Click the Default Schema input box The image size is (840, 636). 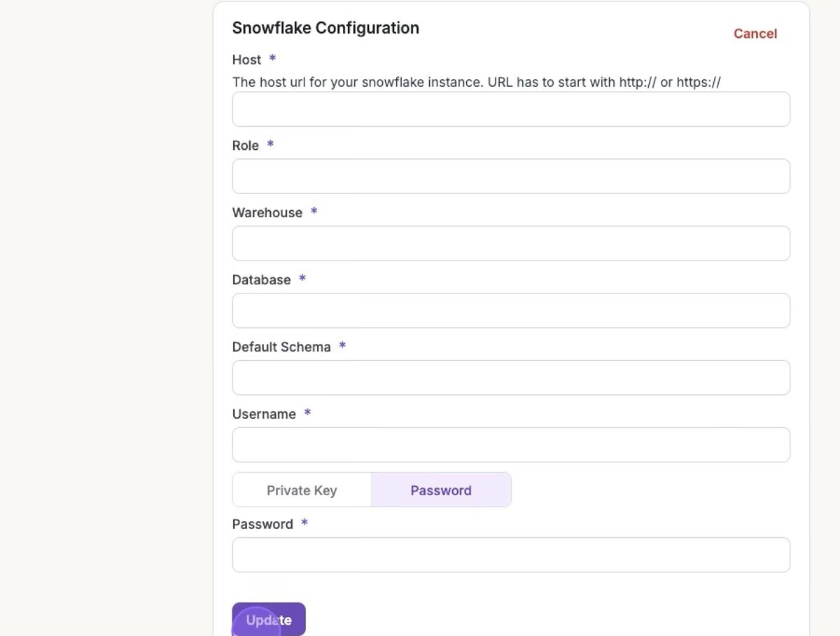point(511,378)
